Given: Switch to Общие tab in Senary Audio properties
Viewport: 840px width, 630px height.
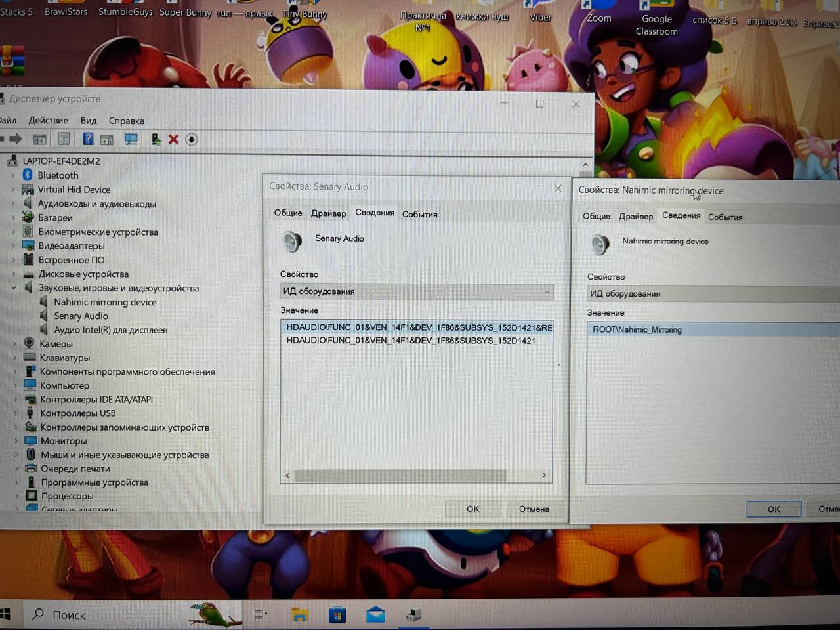Looking at the screenshot, I should tap(288, 213).
